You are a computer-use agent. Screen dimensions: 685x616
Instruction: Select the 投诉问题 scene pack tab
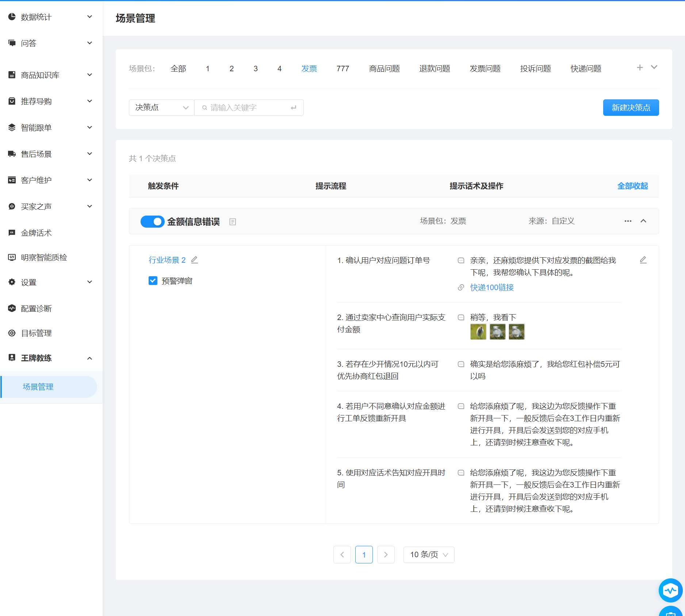coord(535,69)
